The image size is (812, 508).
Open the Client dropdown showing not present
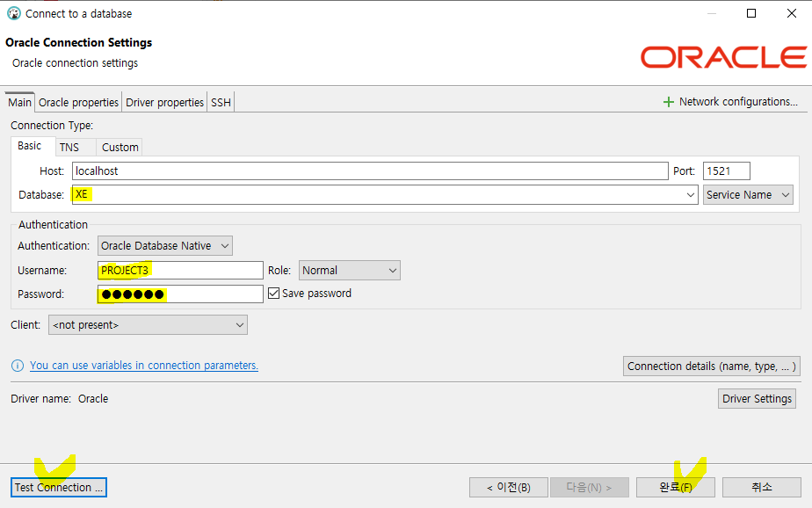[x=148, y=324]
